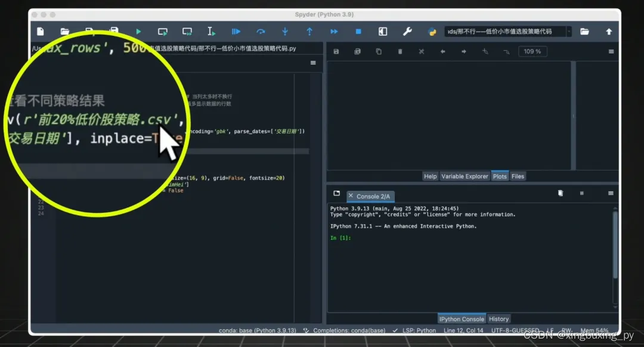Screen dimensions: 644x347
Task: Click the In [1]: console prompt
Action: [x=340, y=238]
